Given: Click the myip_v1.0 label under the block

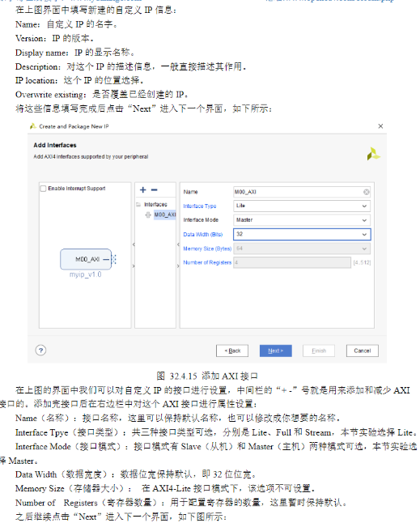Looking at the screenshot, I should coord(85,274).
